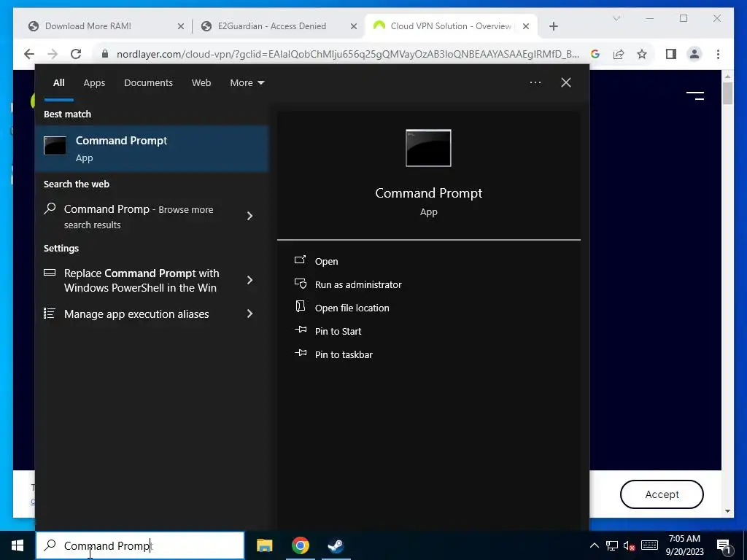Pin Command Prompt to taskbar

click(x=333, y=354)
